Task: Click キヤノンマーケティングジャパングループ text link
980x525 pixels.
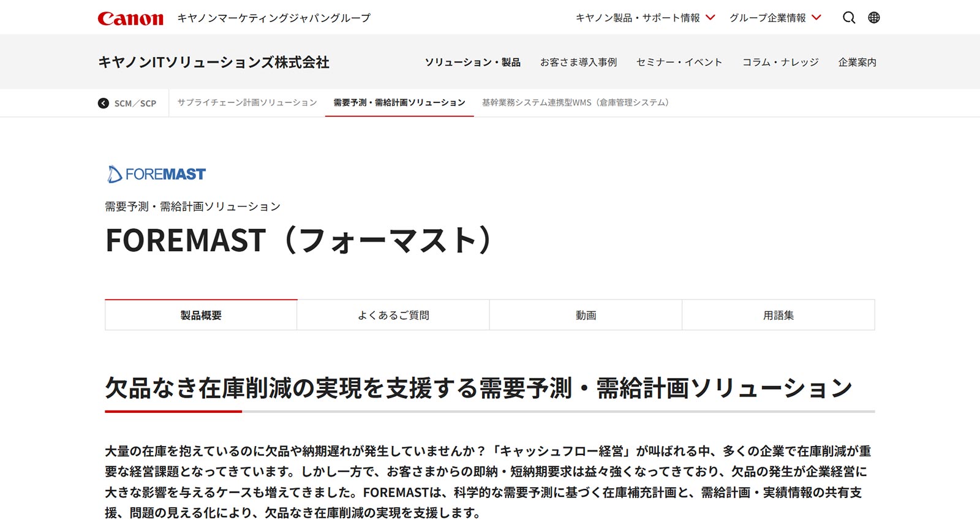Action: 274,18
